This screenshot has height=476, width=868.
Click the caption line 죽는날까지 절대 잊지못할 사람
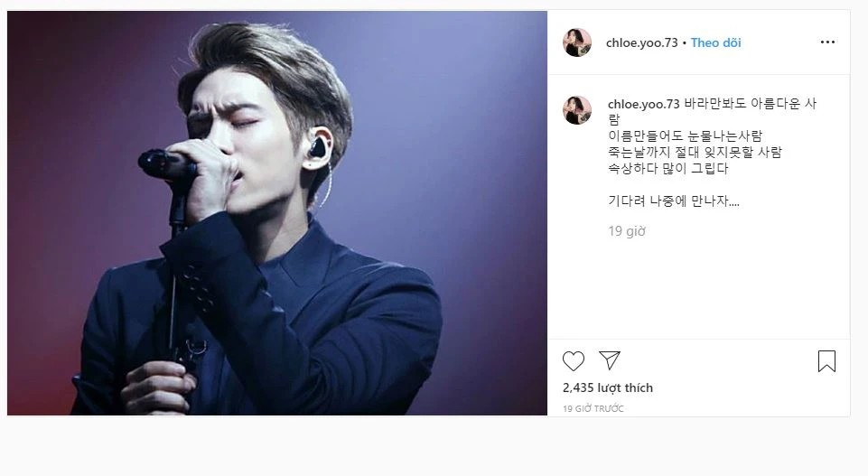click(x=695, y=153)
